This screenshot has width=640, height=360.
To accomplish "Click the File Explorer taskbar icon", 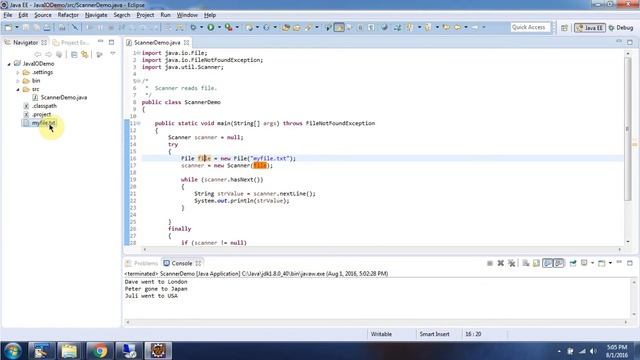I will pyautogui.click(x=69, y=351).
